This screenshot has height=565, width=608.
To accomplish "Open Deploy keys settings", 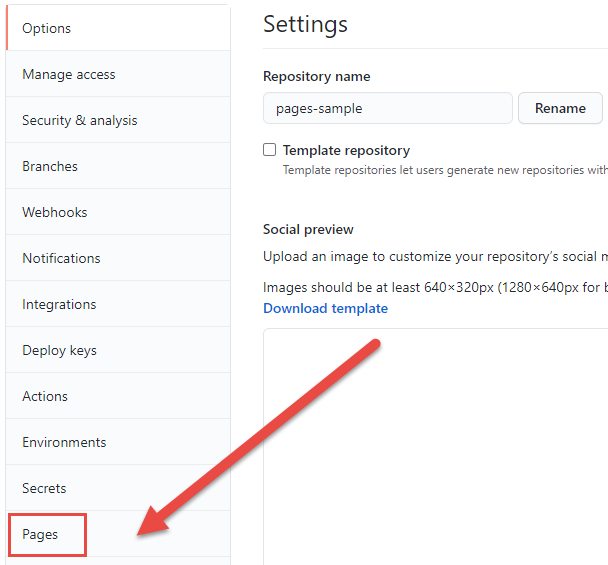I will tap(118, 350).
